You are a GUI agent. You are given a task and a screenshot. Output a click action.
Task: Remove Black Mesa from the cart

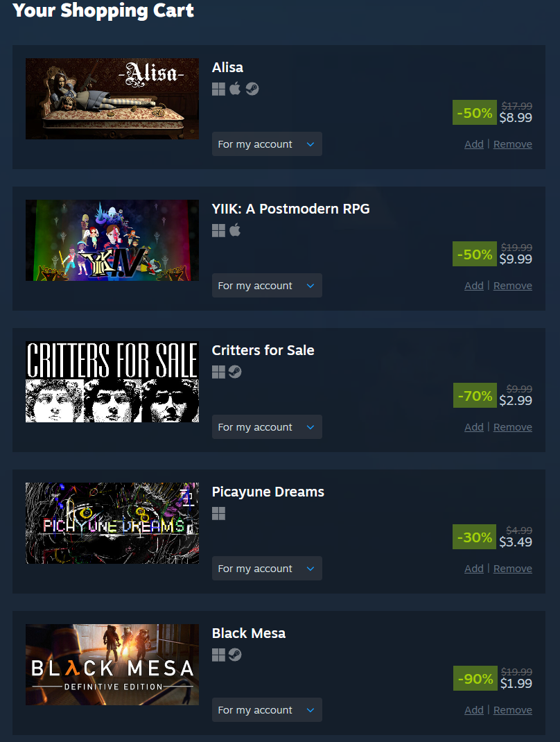pos(513,710)
